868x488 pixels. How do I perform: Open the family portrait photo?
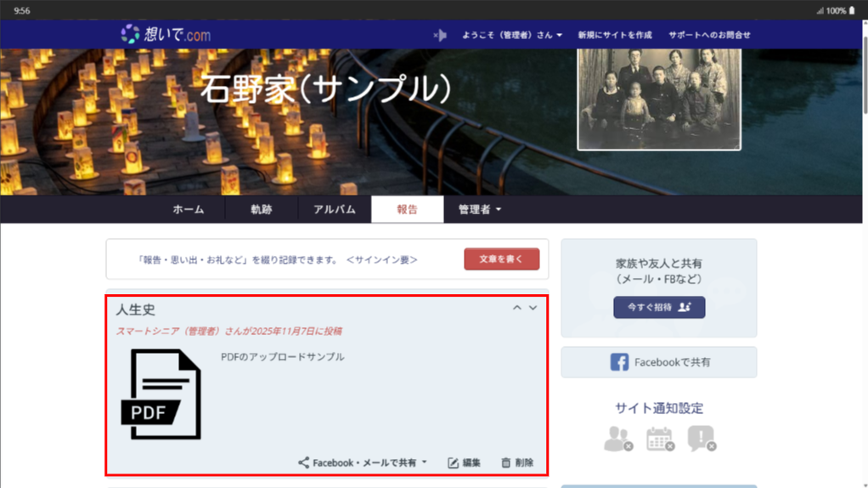pyautogui.click(x=659, y=99)
